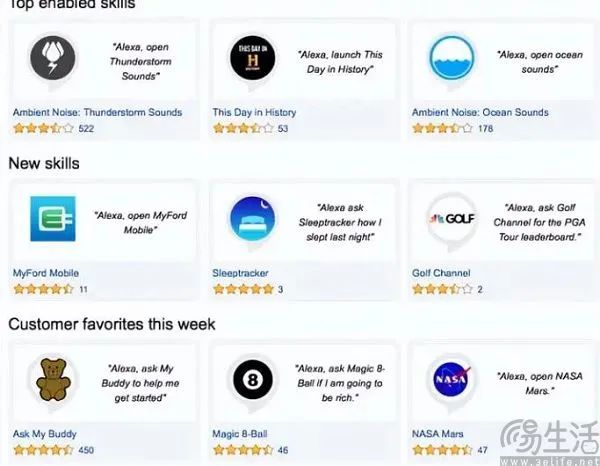The height and width of the screenshot is (466, 600).
Task: View star rating for Thunderstorm Sounds
Action: point(43,128)
